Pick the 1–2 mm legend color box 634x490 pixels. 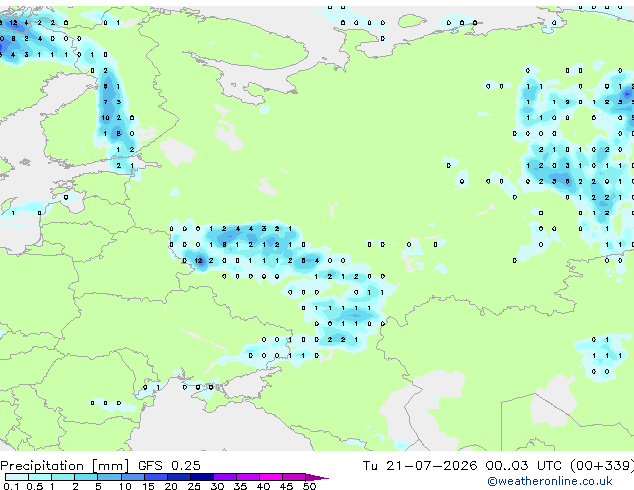[x=63, y=477]
